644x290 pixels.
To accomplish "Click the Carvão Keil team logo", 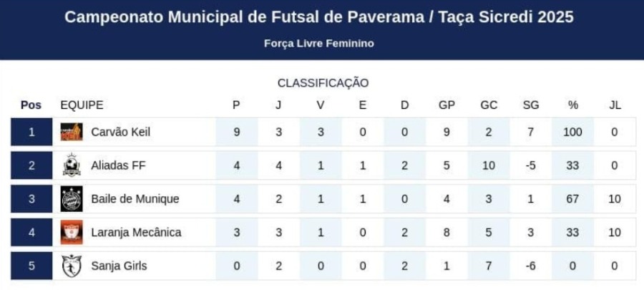I will click(72, 132).
